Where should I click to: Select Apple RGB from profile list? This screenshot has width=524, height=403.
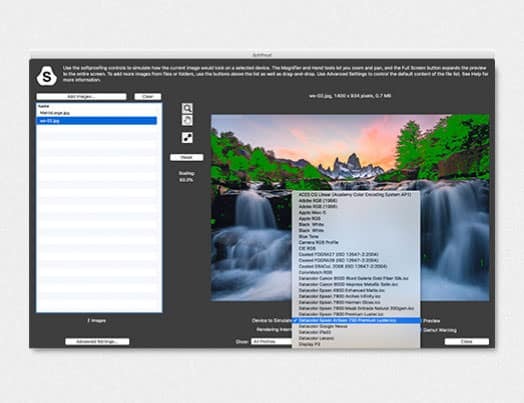click(310, 219)
